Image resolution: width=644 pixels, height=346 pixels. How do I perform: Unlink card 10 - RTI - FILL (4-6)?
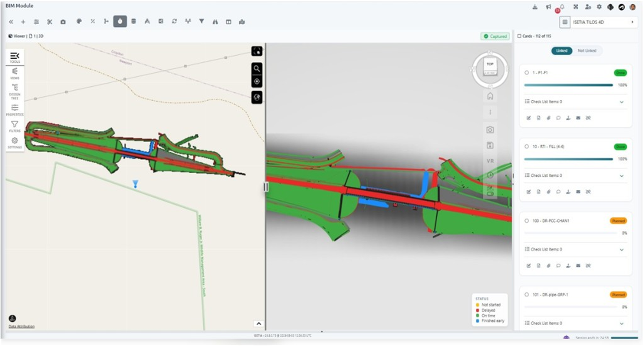tap(588, 192)
